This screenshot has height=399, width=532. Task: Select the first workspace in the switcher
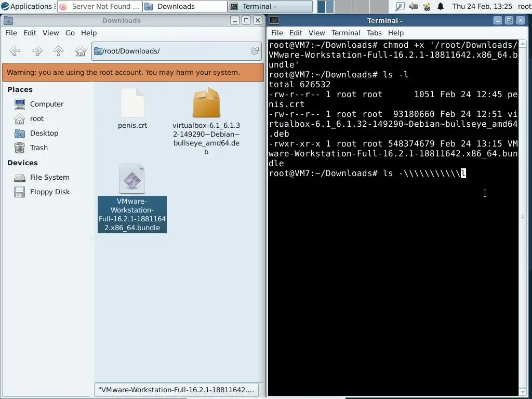click(326, 6)
